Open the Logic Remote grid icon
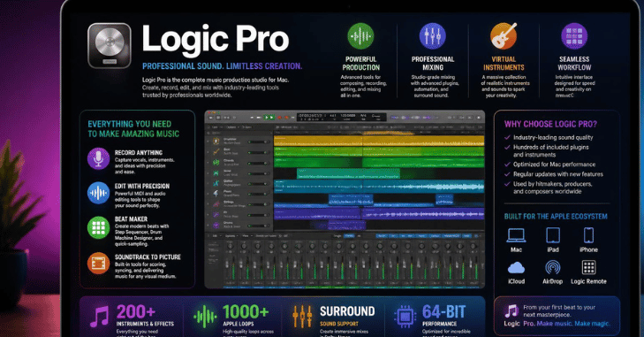644x337 pixels. (588, 268)
